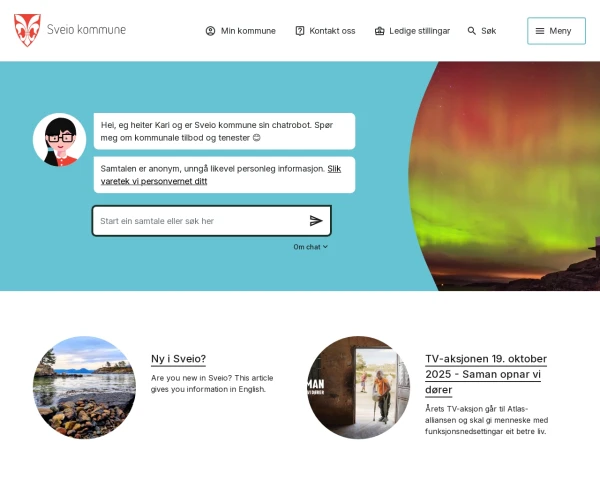Open the 'Ny i Sveio?' article
This screenshot has width=600, height=480.
point(178,359)
